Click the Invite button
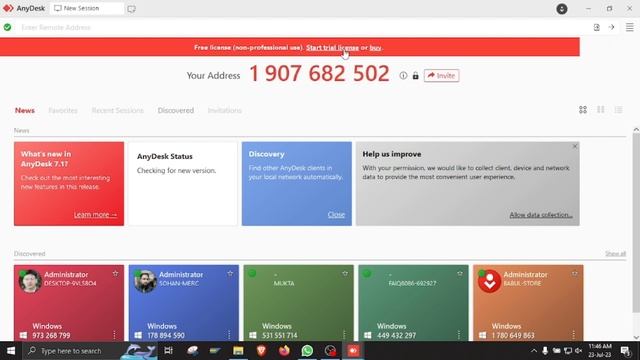Screen dimensions: 640x360 coord(441,76)
